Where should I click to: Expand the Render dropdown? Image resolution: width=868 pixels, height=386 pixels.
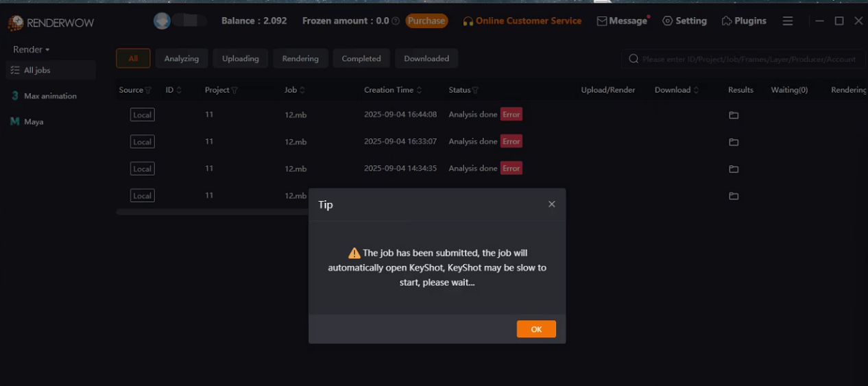[x=32, y=49]
